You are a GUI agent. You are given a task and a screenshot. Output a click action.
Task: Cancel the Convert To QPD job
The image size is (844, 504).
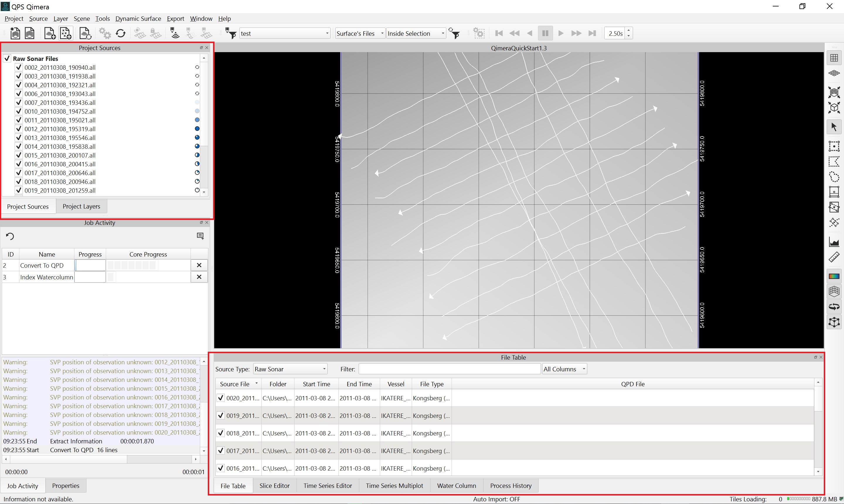(199, 265)
